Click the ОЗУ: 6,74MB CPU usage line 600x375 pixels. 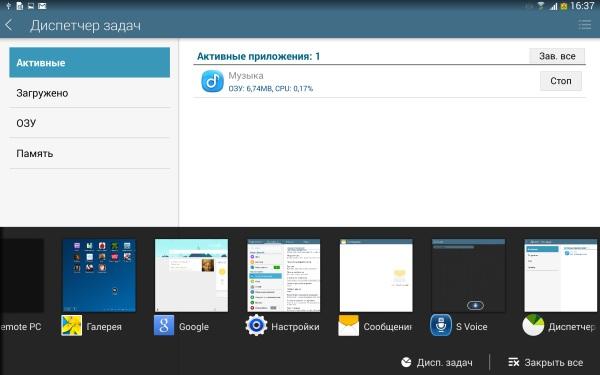point(271,88)
